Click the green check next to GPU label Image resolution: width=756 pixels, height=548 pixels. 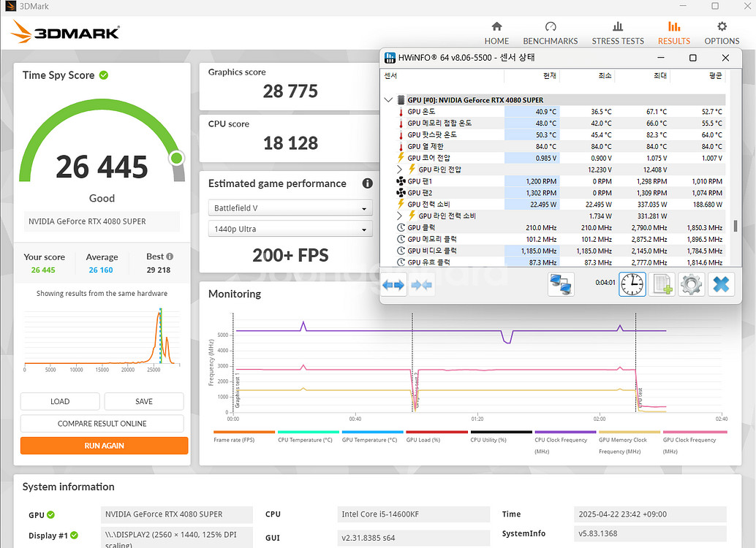[x=50, y=514]
